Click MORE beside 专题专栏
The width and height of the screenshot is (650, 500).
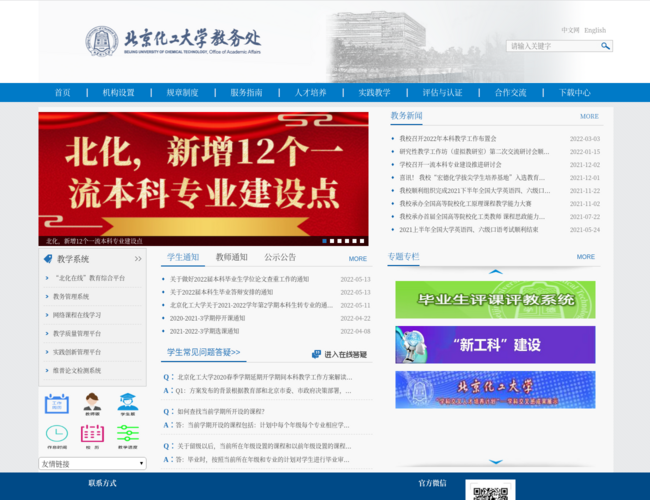pos(586,257)
